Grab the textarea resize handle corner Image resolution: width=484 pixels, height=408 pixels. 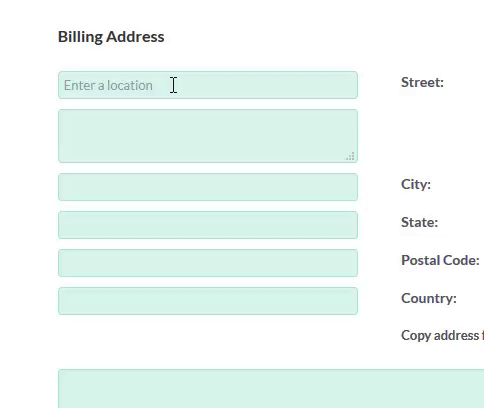click(x=350, y=156)
